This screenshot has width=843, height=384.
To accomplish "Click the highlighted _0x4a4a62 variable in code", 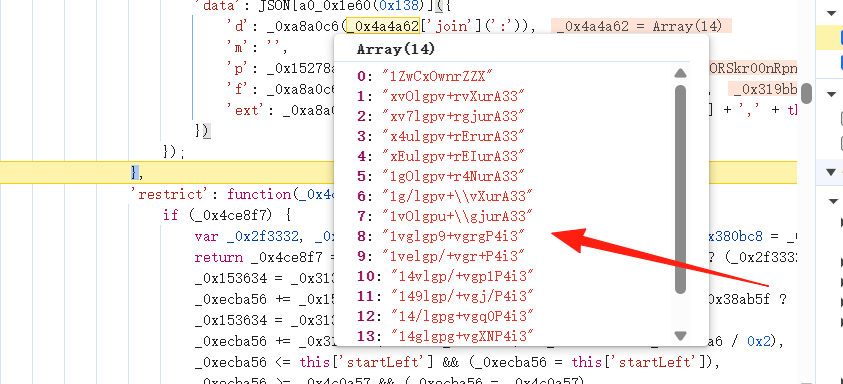I will [383, 26].
